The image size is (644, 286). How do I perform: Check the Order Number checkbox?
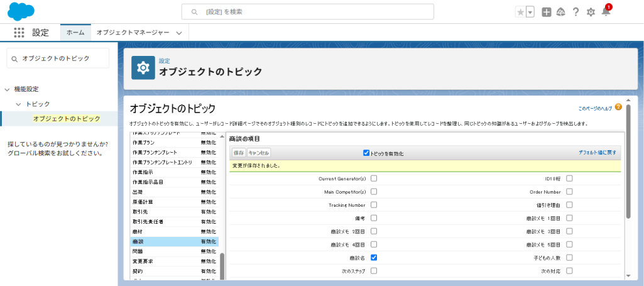point(569,192)
